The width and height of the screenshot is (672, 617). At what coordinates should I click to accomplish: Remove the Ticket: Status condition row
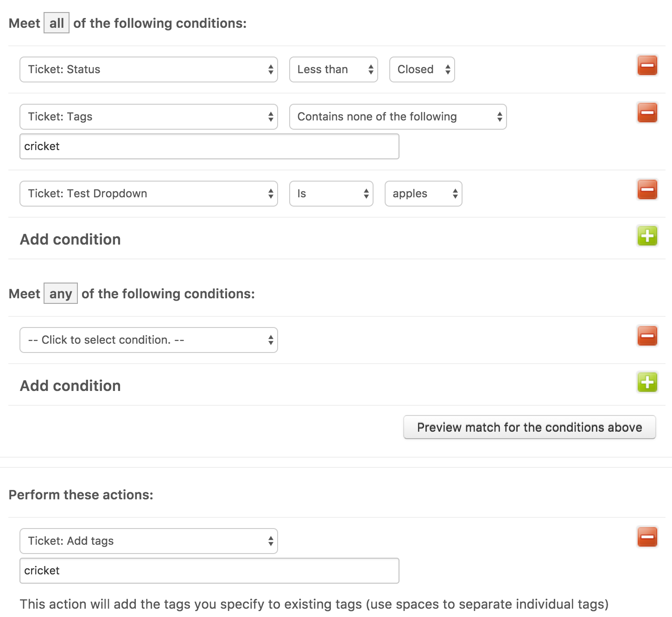click(647, 65)
